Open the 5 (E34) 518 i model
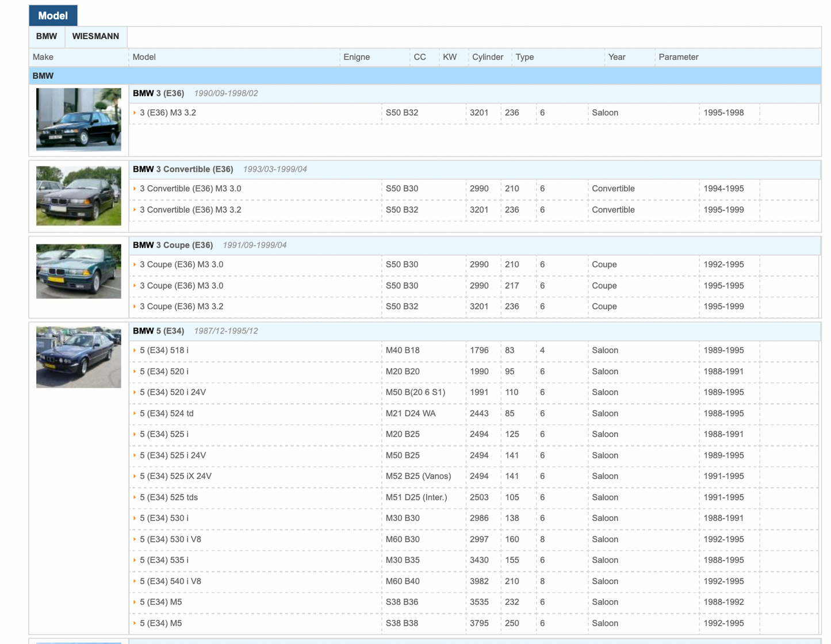Viewport: 831px width, 644px height. [164, 350]
